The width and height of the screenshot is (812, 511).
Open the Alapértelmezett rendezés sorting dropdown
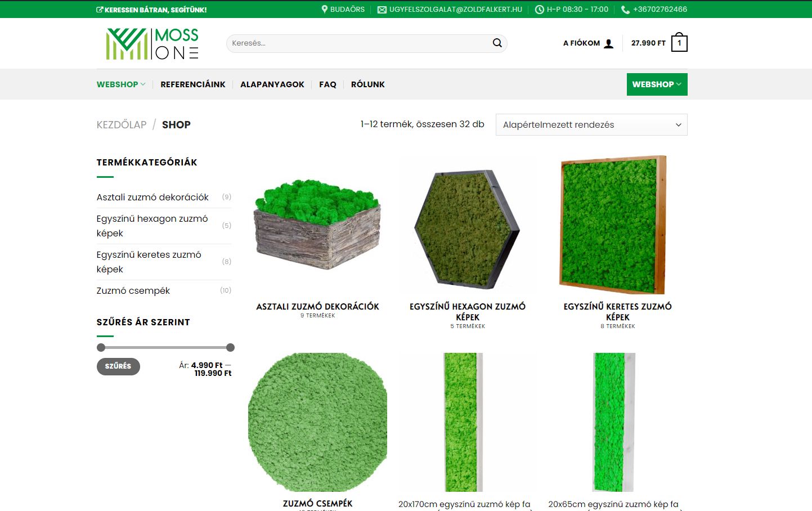(591, 125)
